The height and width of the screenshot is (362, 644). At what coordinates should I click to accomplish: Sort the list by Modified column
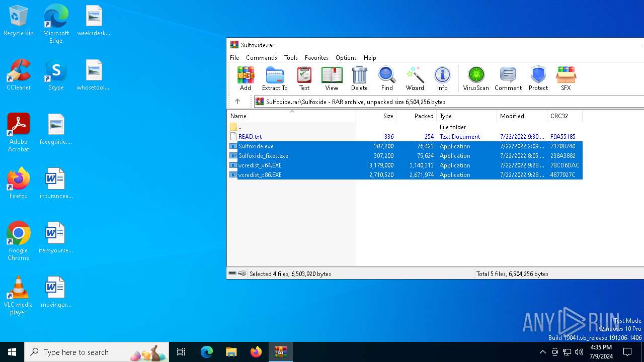(522, 116)
